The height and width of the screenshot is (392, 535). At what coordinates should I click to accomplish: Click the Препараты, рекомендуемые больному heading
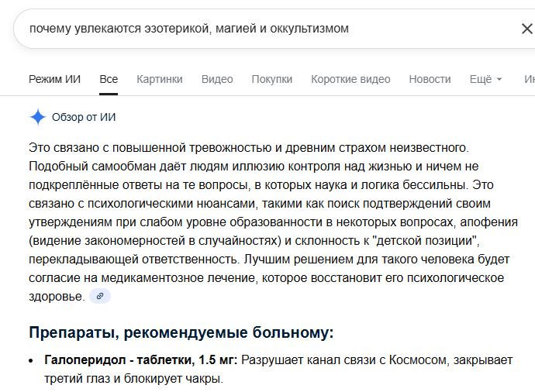(181, 332)
